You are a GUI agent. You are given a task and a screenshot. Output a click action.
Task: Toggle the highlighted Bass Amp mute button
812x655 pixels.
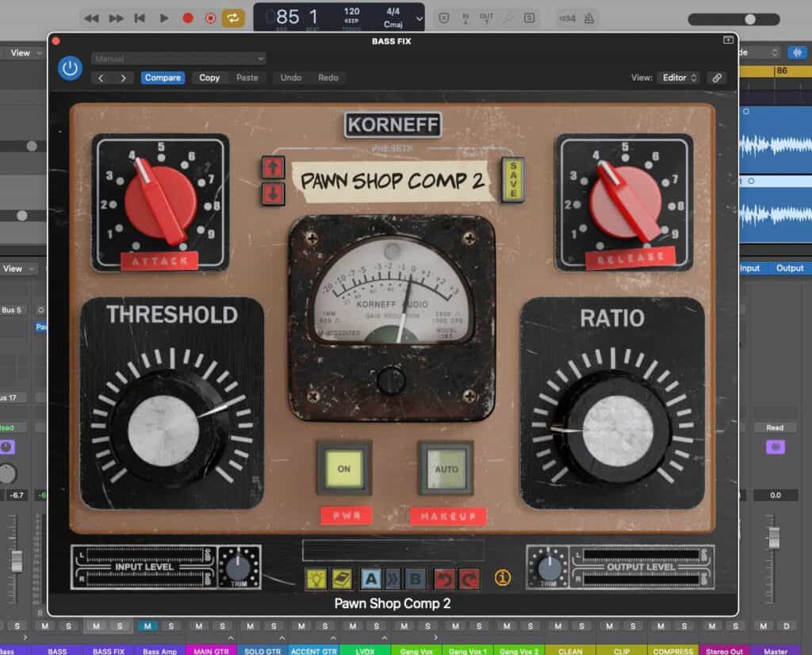[x=147, y=626]
